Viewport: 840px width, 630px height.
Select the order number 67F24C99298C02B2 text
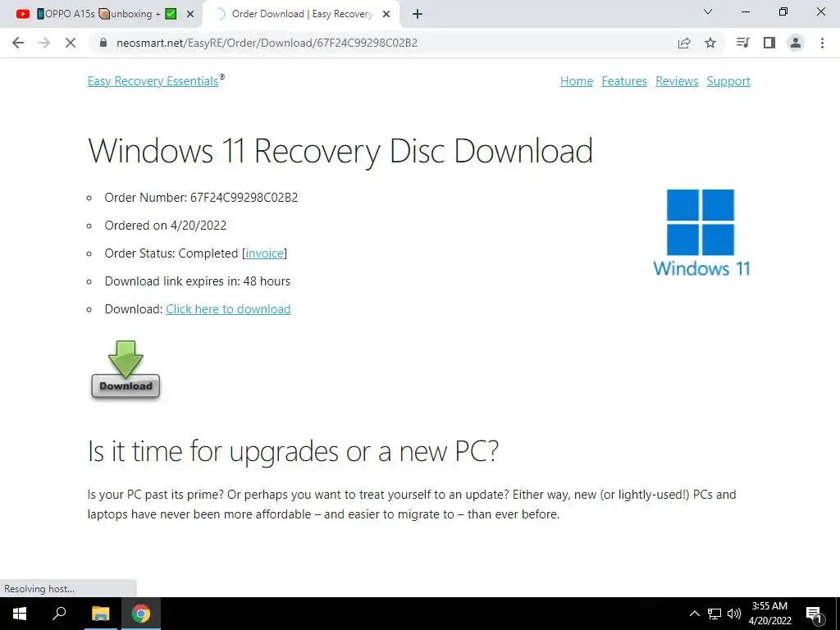[244, 198]
